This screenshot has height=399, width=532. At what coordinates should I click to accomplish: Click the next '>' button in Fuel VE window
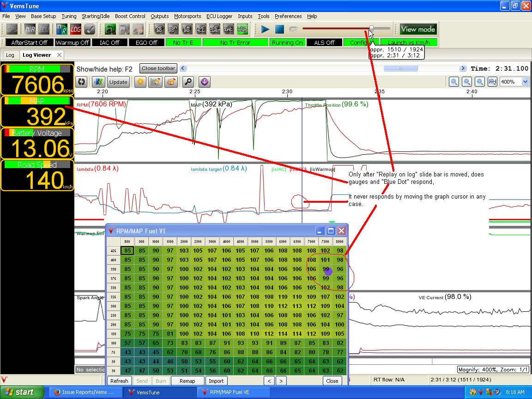tap(281, 381)
